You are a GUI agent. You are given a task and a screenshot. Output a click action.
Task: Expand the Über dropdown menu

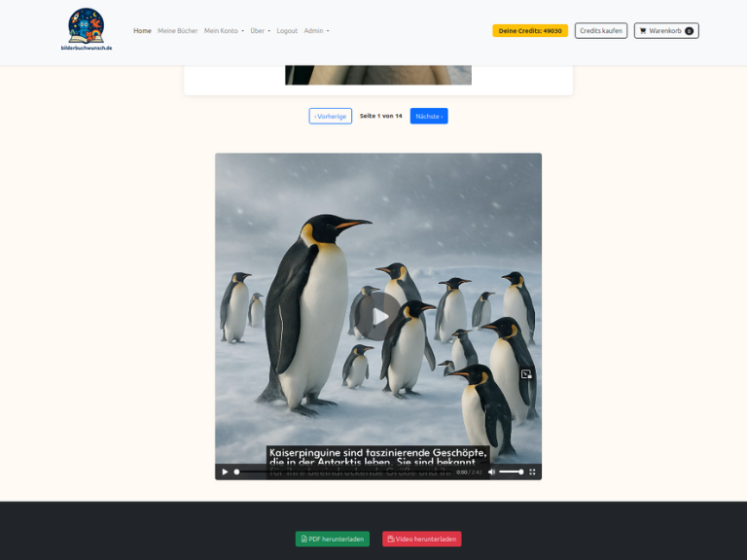pyautogui.click(x=260, y=31)
